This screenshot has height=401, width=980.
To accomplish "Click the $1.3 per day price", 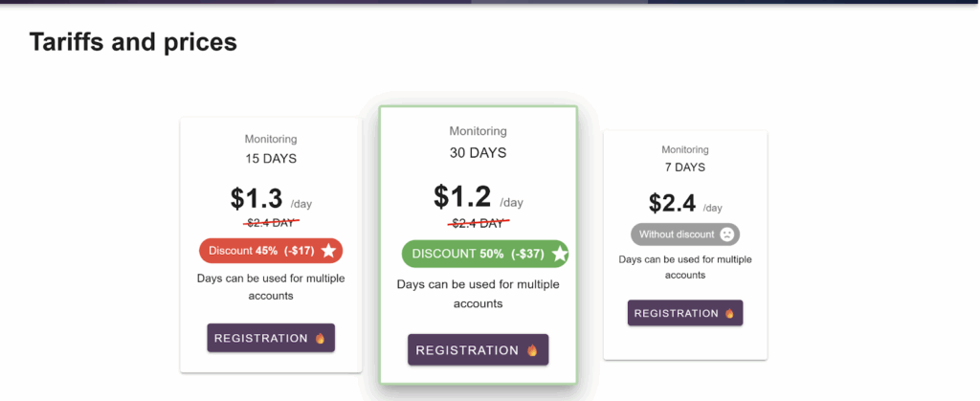I will pos(256,198).
